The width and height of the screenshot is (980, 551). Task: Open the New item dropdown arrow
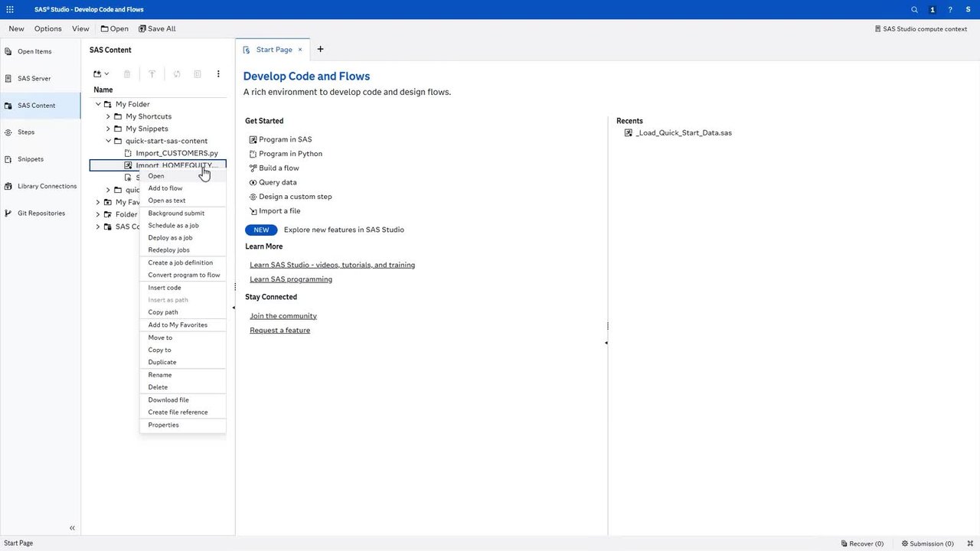pyautogui.click(x=106, y=74)
